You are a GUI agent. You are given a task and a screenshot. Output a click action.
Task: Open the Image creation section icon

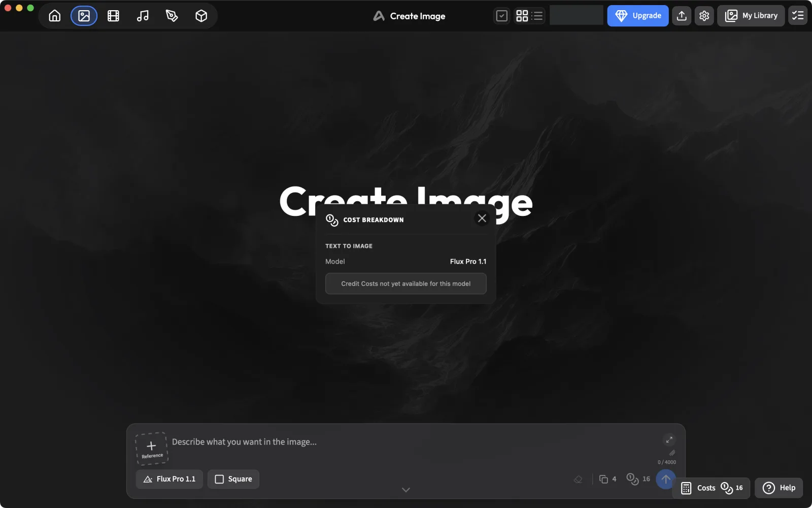(84, 16)
